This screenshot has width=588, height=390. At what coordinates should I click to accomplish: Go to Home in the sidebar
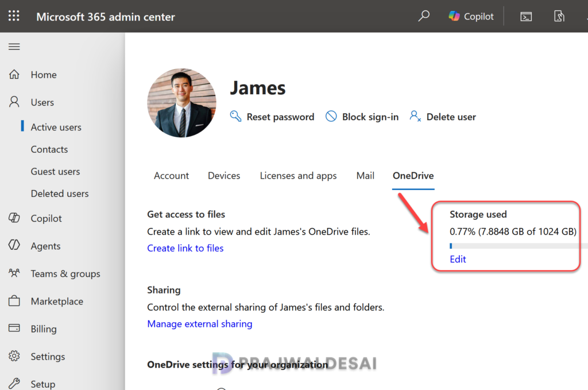tap(44, 75)
